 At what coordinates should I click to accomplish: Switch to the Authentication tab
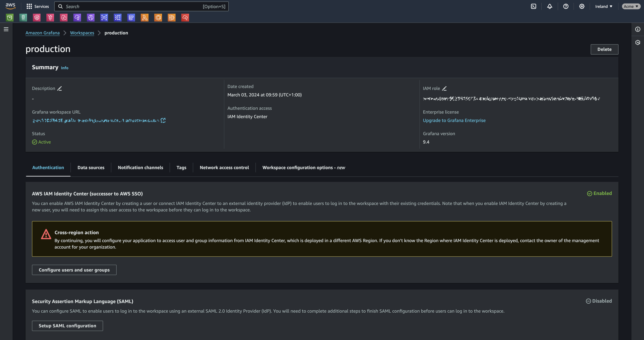[x=48, y=168]
